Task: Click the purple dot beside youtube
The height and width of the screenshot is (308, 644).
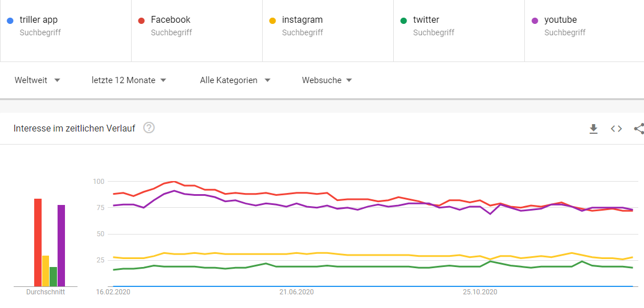Action: click(535, 20)
